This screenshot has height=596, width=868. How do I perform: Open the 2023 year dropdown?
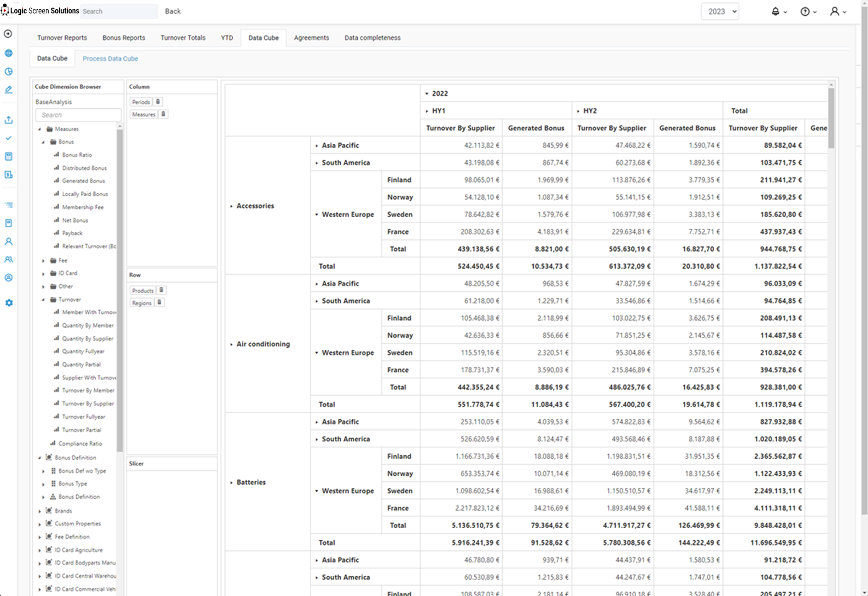[720, 11]
